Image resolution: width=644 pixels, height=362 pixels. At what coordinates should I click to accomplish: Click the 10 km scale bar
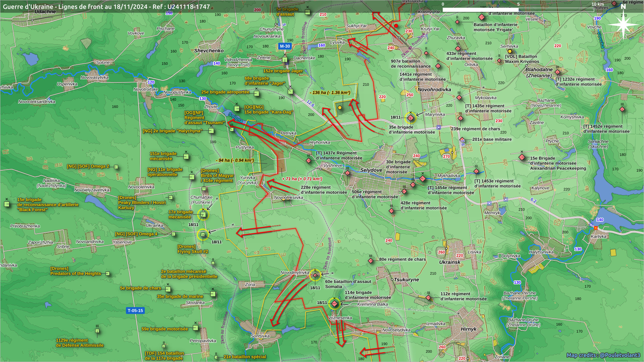(x=518, y=10)
